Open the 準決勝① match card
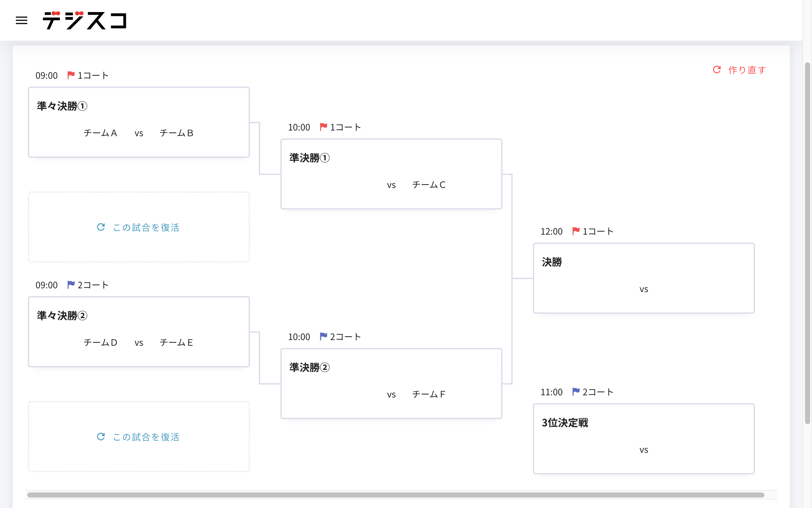812x508 pixels. click(x=391, y=174)
